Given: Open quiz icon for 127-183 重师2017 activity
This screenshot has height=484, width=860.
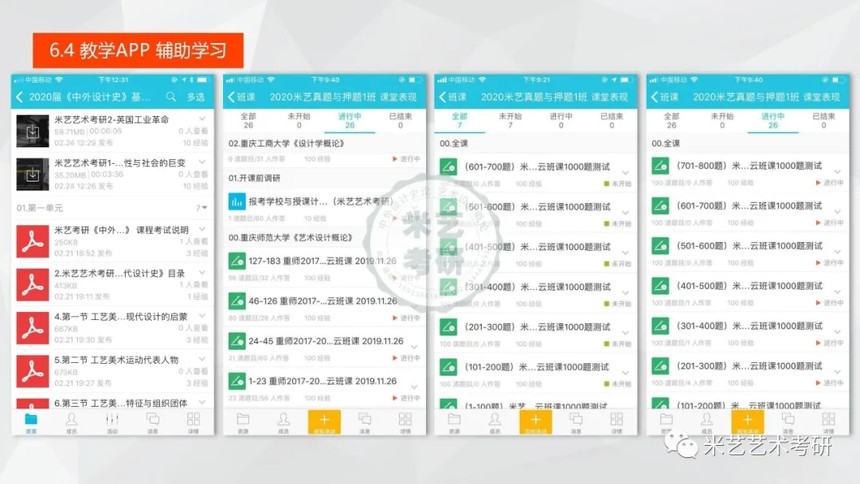Looking at the screenshot, I should pos(237,261).
